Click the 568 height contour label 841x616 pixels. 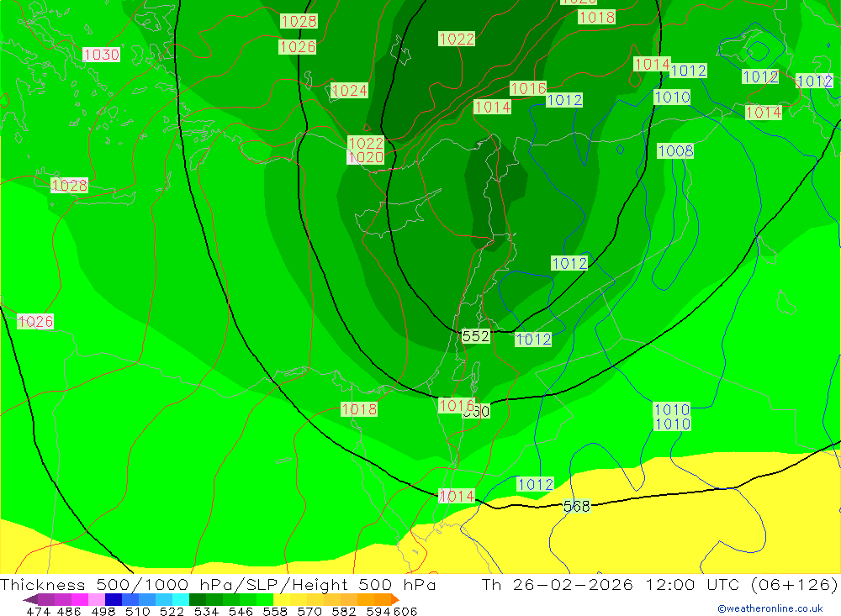pos(577,506)
